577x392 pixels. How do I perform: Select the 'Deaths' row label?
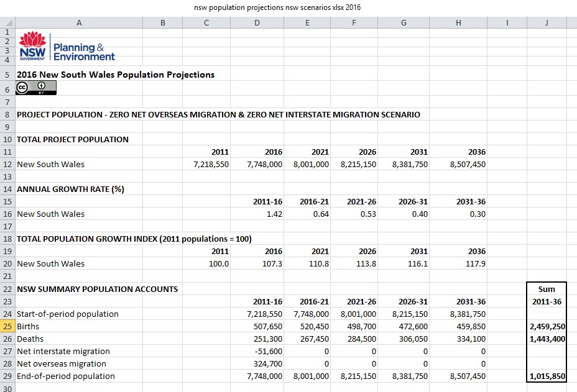30,339
